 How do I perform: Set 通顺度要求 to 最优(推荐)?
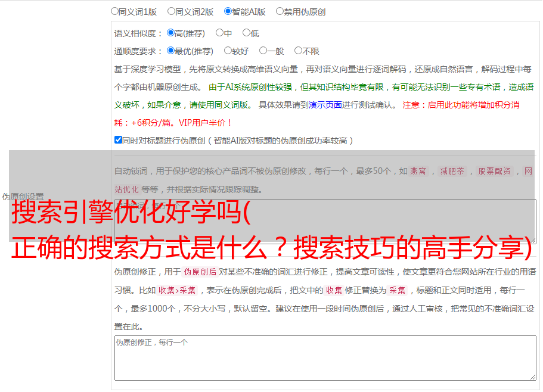coord(170,51)
